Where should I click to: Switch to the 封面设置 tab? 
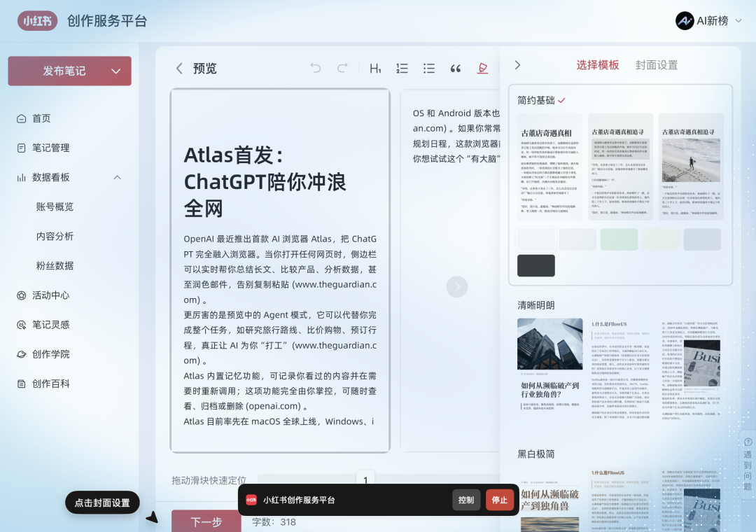(656, 65)
